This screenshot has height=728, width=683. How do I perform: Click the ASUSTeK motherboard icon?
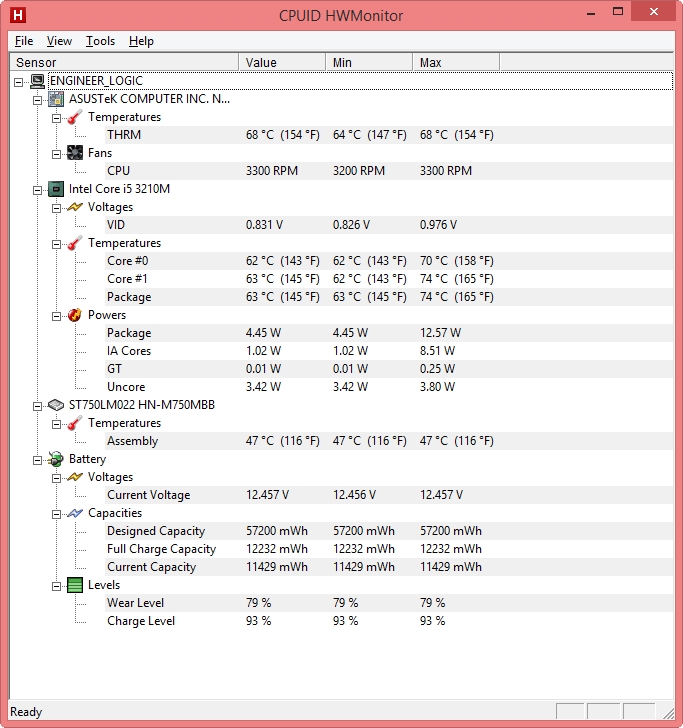(x=57, y=99)
